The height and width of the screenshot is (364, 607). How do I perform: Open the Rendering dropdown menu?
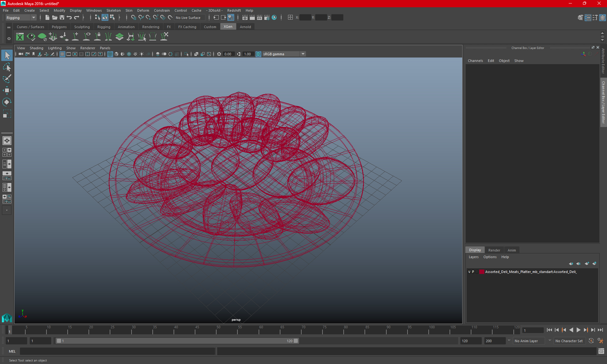pyautogui.click(x=150, y=27)
